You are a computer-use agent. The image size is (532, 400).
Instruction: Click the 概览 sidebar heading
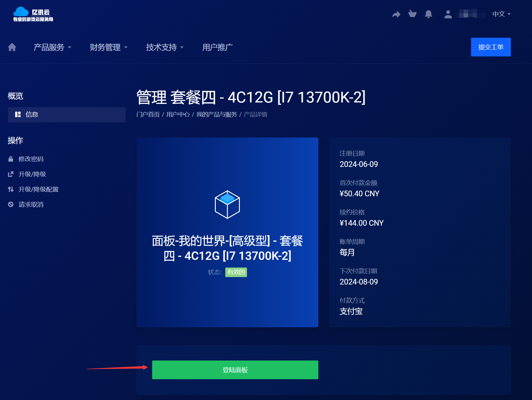point(15,96)
